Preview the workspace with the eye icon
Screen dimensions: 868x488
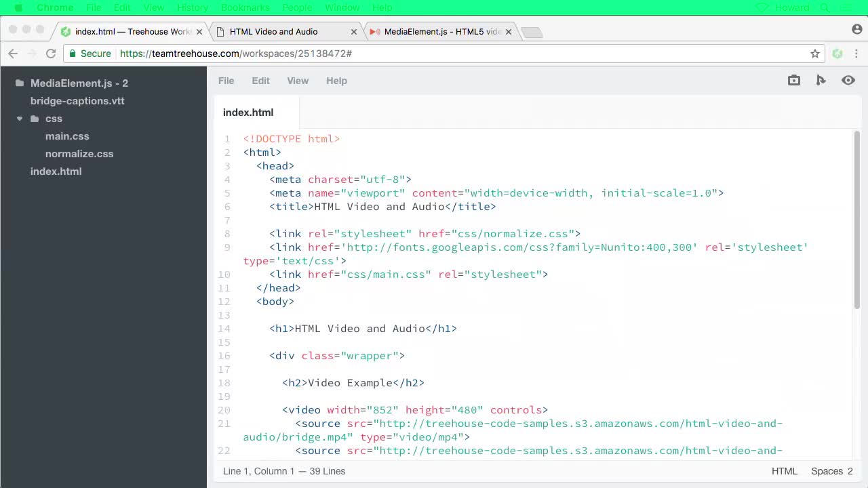(x=848, y=80)
